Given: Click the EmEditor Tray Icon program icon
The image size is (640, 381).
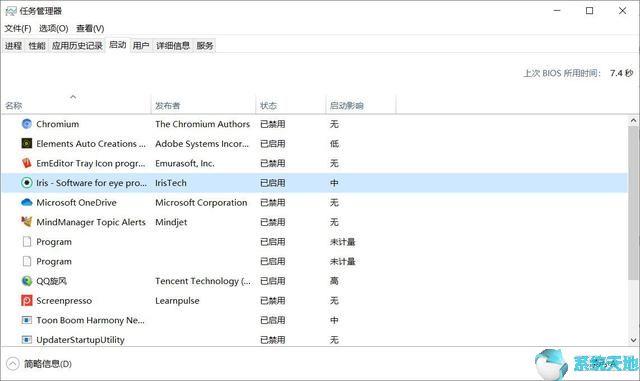Looking at the screenshot, I should [x=27, y=163].
